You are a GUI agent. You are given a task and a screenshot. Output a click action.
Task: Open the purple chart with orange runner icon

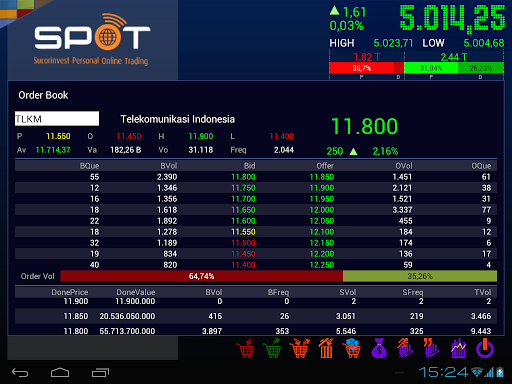coord(405,348)
